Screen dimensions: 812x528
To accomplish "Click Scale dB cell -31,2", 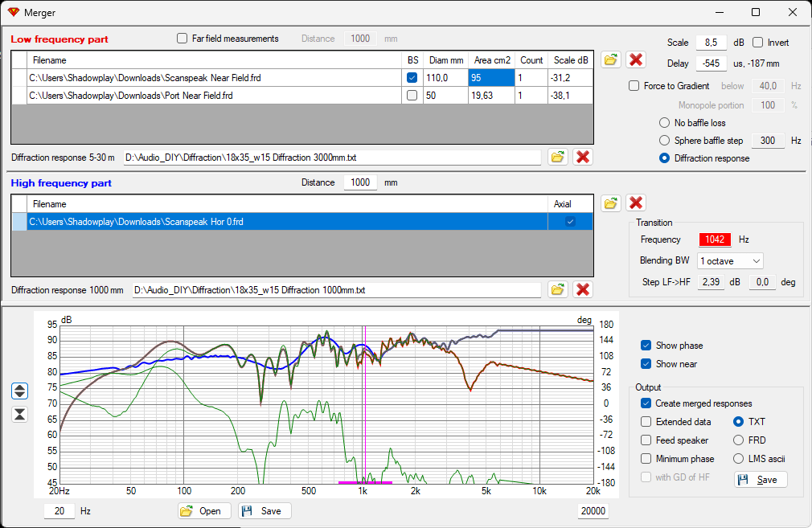I will tap(570, 78).
